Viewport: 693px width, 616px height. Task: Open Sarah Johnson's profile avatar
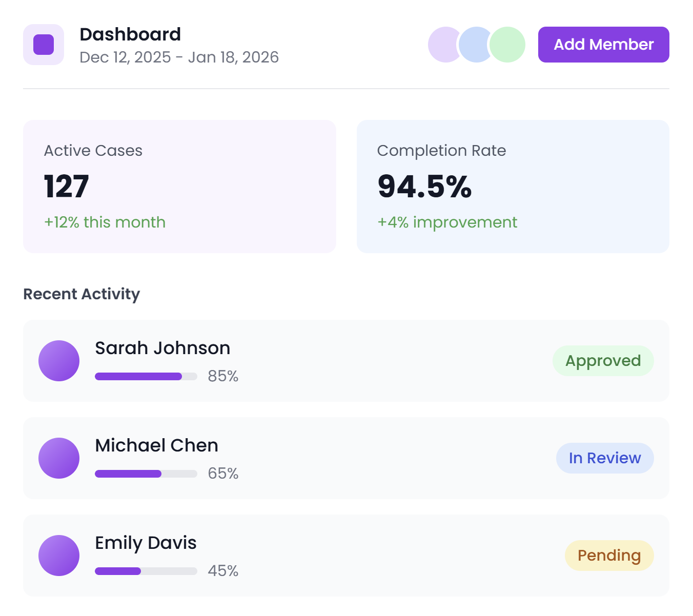click(x=59, y=361)
